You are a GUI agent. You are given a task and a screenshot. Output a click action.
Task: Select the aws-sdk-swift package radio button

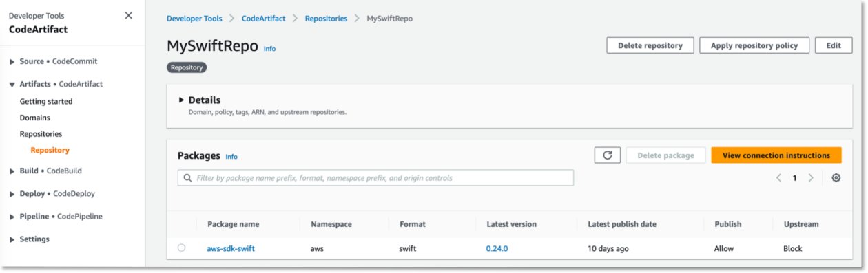pos(181,248)
